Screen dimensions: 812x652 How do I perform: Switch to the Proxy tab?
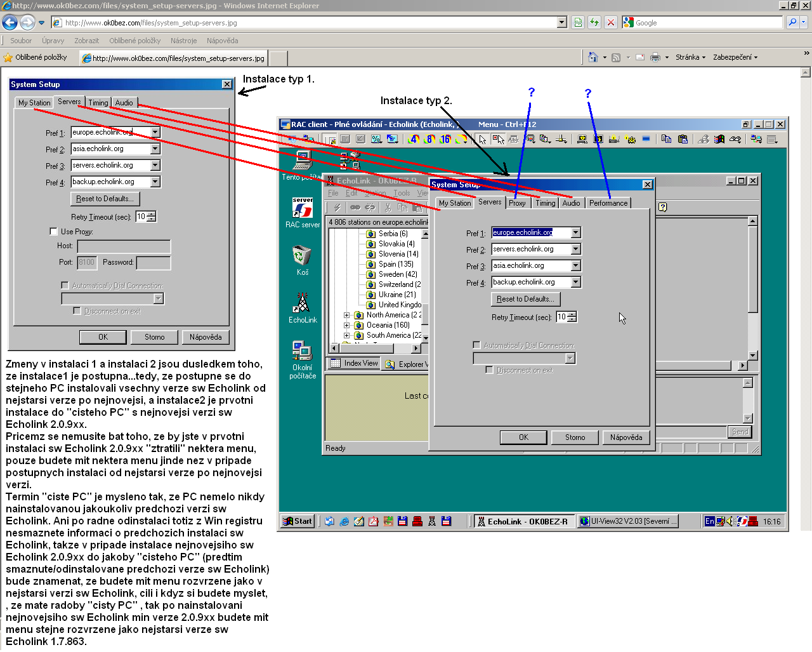517,203
